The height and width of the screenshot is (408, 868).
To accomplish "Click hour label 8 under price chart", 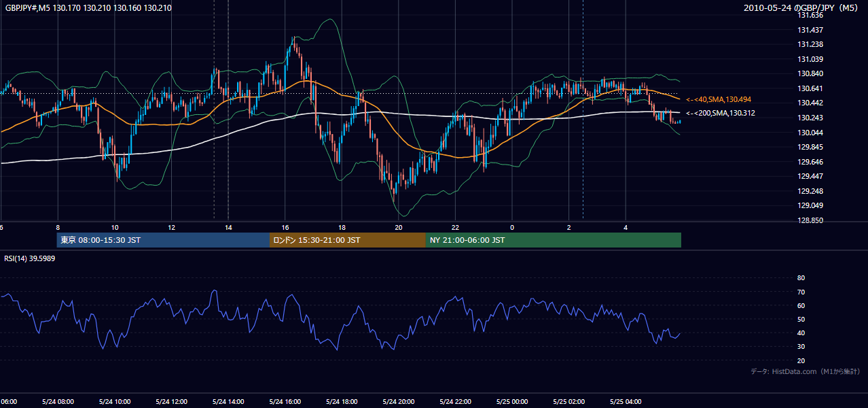I will [x=58, y=228].
